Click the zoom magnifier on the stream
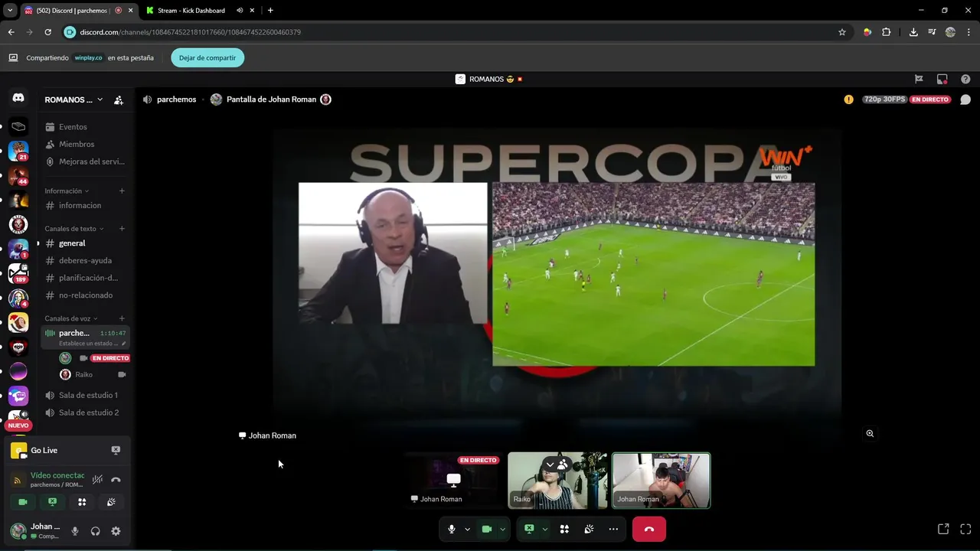This screenshot has height=551, width=980. [870, 433]
